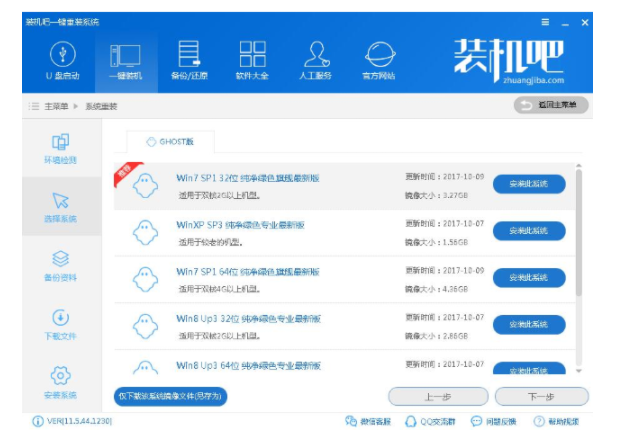
Task: Click the ghost icon for Win7 SP1 64位
Action: (145, 279)
